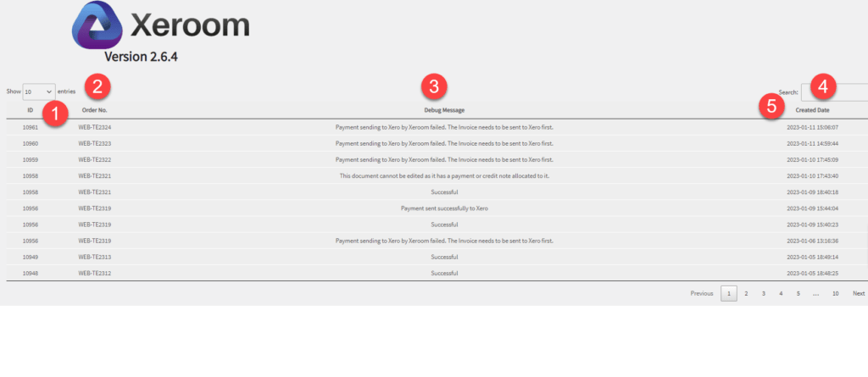Click failed payment message for WEB-TE2322
This screenshot has height=377, width=868.
(x=444, y=159)
